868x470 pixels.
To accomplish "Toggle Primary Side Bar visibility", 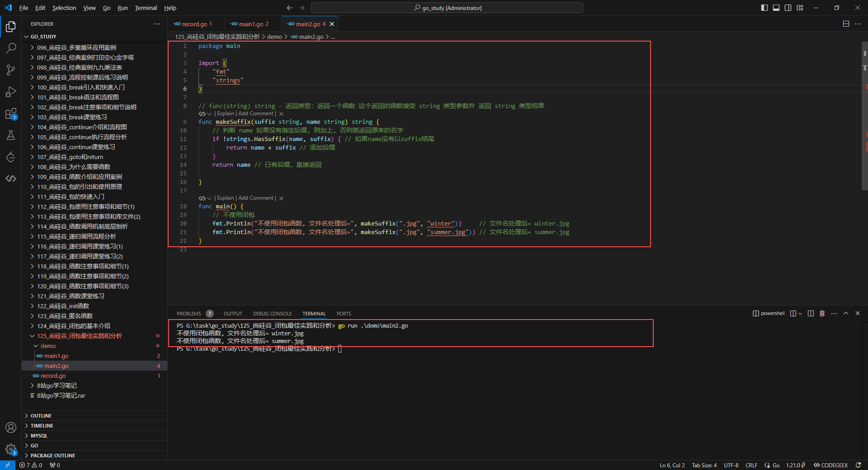I will coord(764,8).
